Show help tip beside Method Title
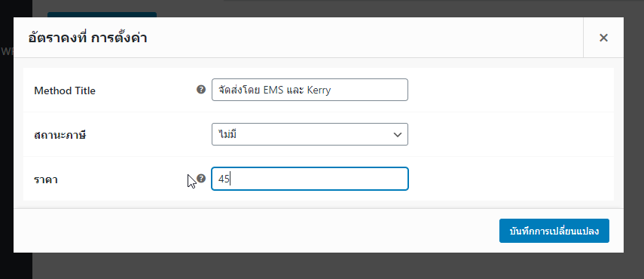 (x=201, y=90)
